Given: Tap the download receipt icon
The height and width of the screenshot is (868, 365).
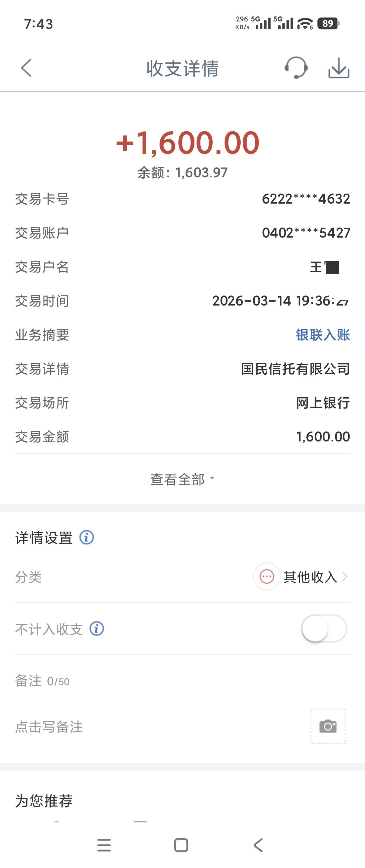Looking at the screenshot, I should (338, 68).
